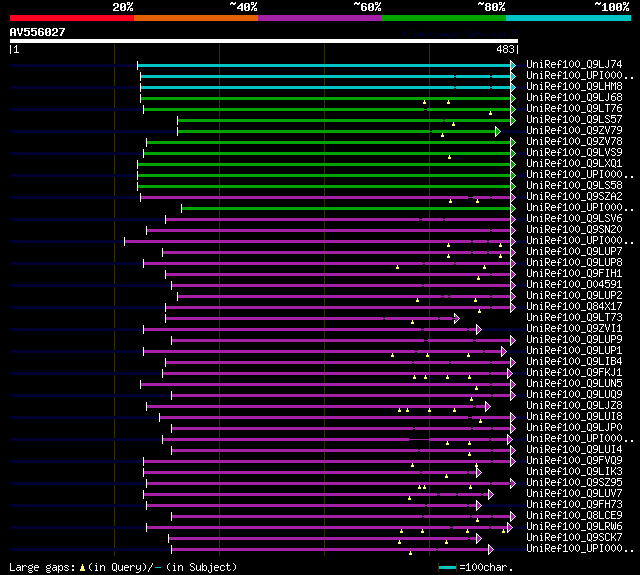
Task: Select the UniRef100_Q9LJP0 label
Action: tap(574, 428)
